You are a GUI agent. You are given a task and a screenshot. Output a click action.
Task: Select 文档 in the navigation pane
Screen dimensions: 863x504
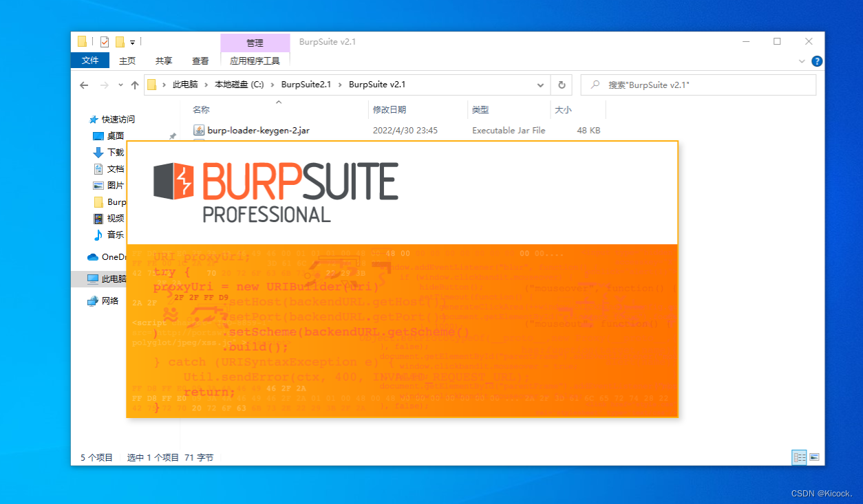coord(116,168)
